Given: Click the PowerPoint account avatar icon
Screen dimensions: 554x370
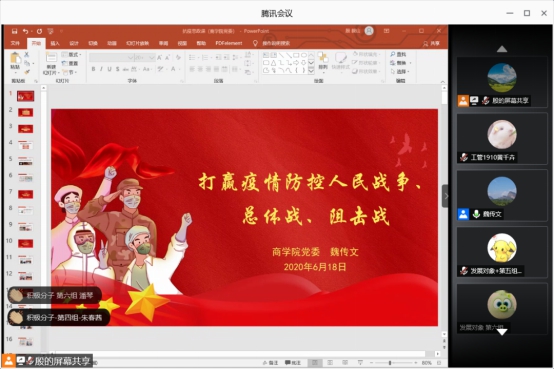Looking at the screenshot, I should [x=369, y=31].
